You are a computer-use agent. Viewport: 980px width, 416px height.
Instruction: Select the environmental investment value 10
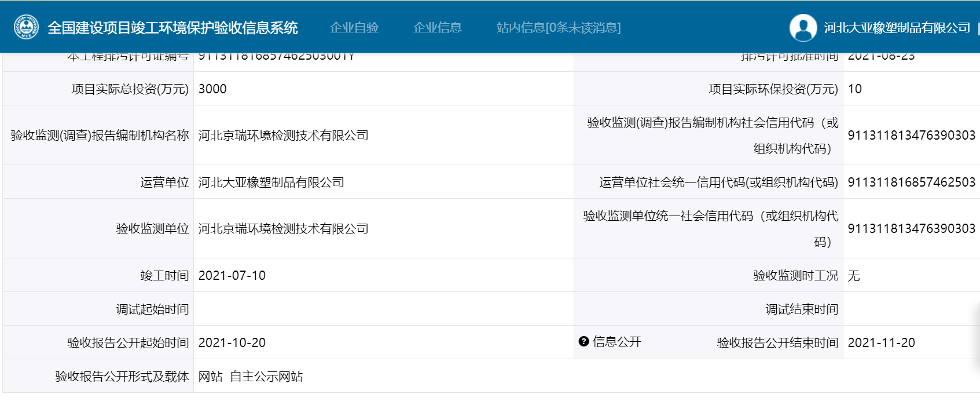click(x=854, y=89)
